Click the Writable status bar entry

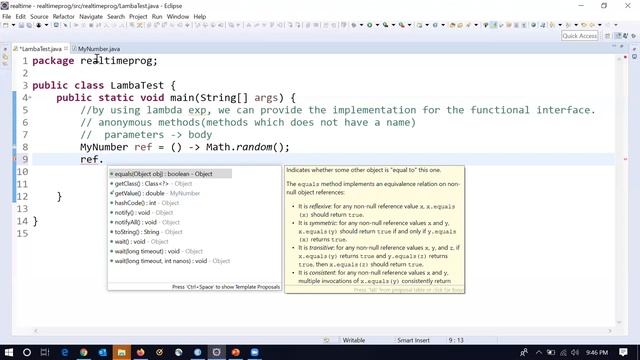(353, 340)
